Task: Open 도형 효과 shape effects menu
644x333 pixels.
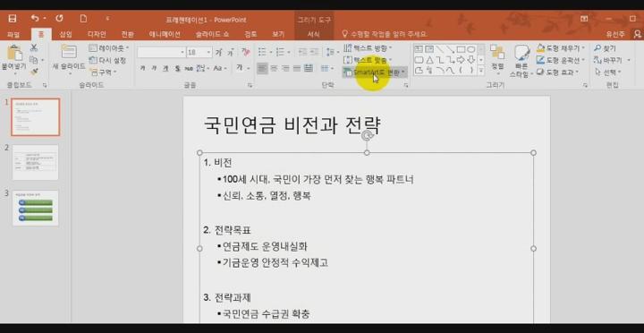Action: pyautogui.click(x=558, y=72)
